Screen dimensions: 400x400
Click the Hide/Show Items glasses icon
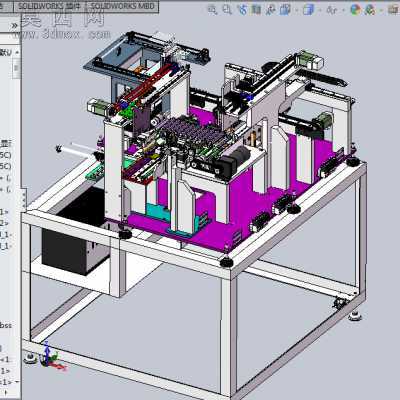pos(332,10)
